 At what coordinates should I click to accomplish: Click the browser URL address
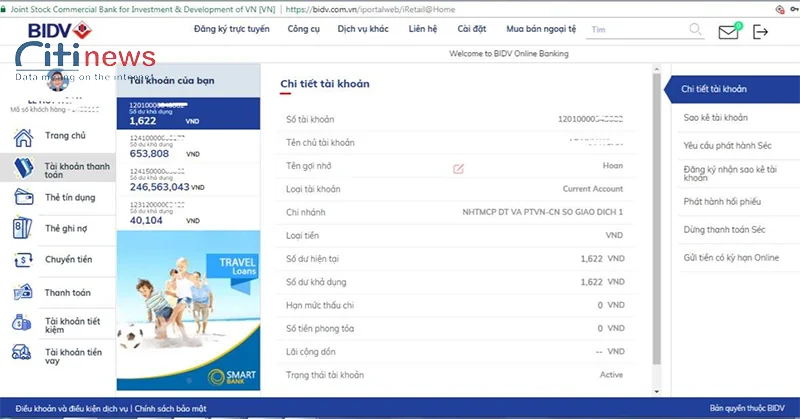(x=370, y=9)
